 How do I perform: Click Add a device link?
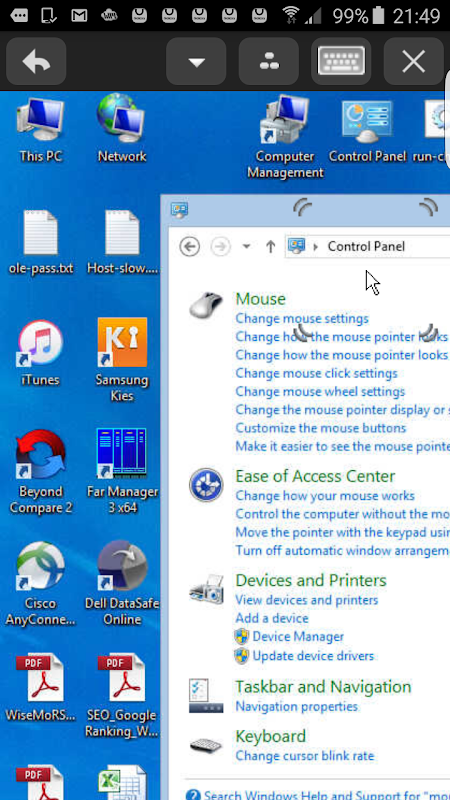pos(272,618)
